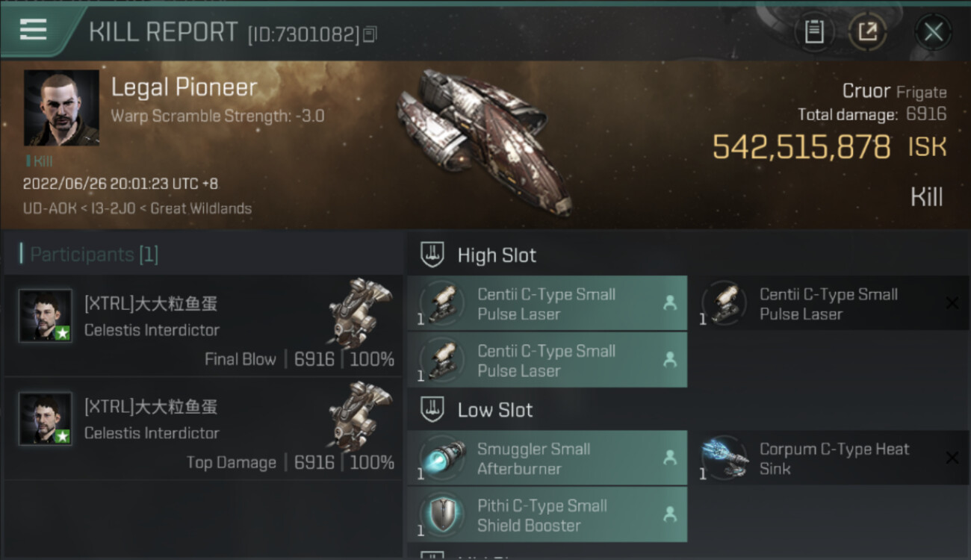
Task: Click the Corpum C-Type Heat Sink icon
Action: (725, 458)
